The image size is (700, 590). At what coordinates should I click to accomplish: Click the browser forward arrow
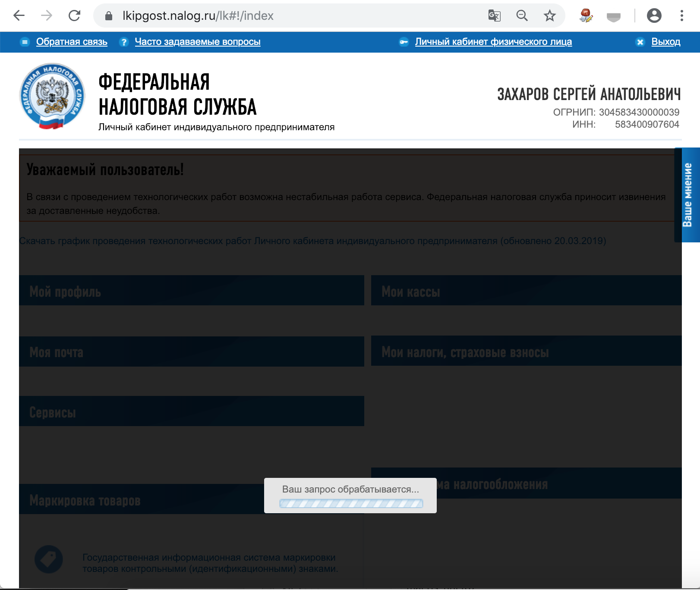[47, 16]
